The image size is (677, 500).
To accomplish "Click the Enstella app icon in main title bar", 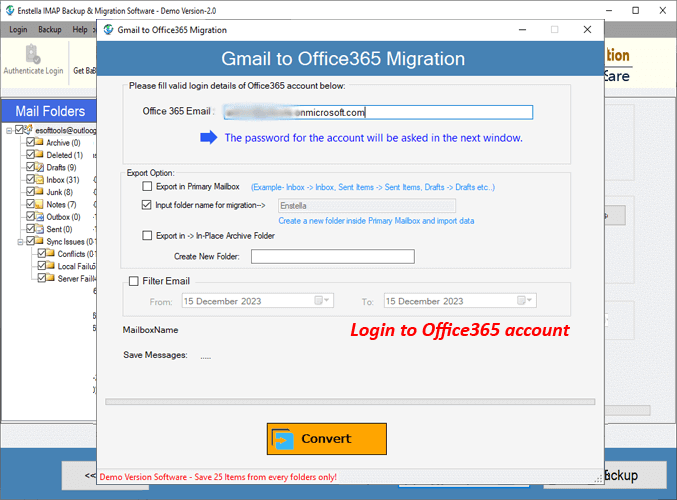I will click(9, 10).
